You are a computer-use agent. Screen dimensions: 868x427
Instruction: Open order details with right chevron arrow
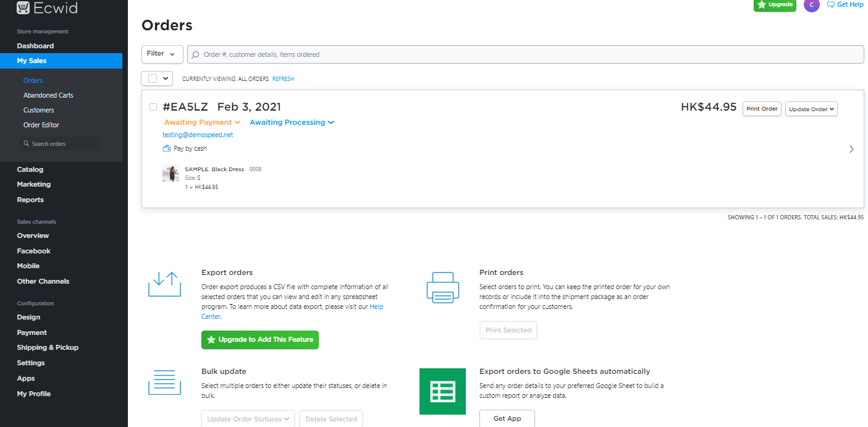851,149
